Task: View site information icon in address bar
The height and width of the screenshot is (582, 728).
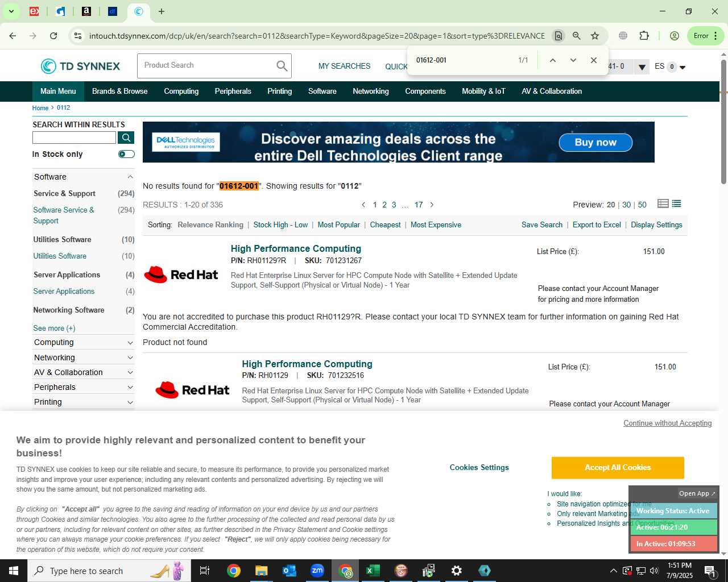Action: click(78, 36)
